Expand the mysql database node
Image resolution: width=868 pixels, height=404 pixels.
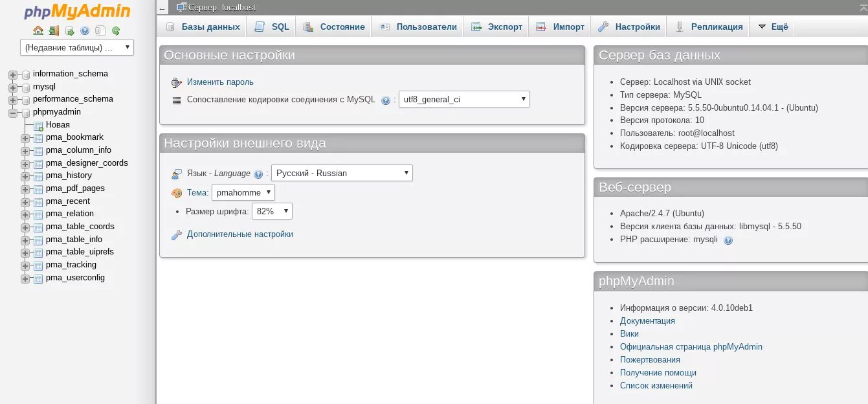click(13, 87)
